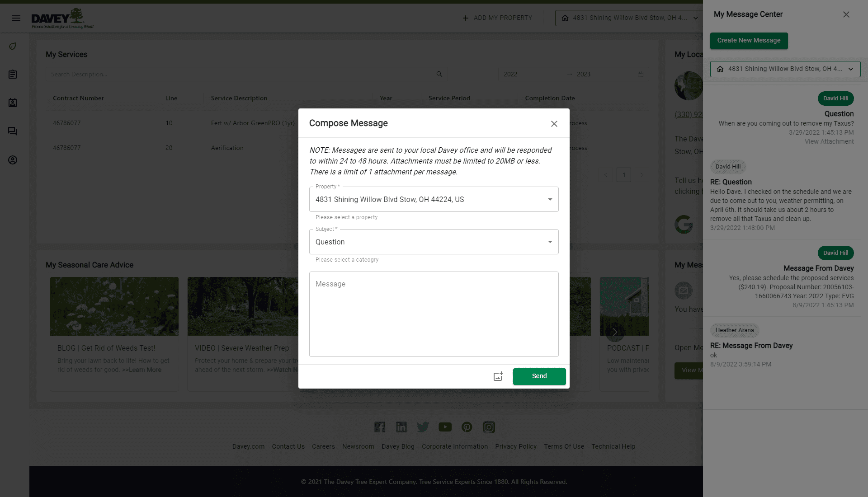
Task: Open the chat messages icon in sidebar
Action: click(x=13, y=131)
